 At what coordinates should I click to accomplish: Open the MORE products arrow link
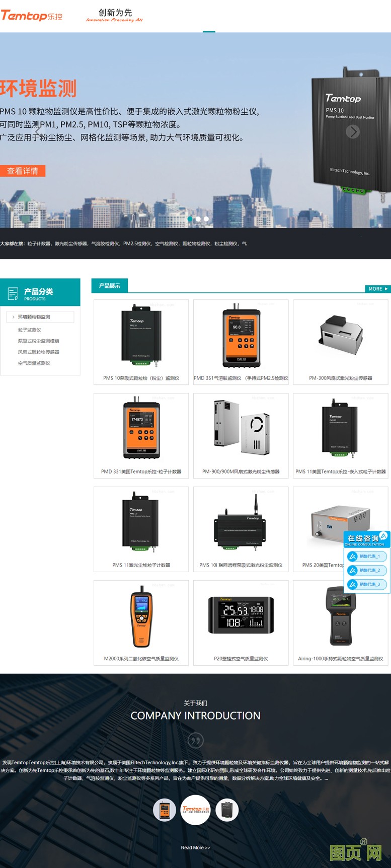pyautogui.click(x=377, y=289)
